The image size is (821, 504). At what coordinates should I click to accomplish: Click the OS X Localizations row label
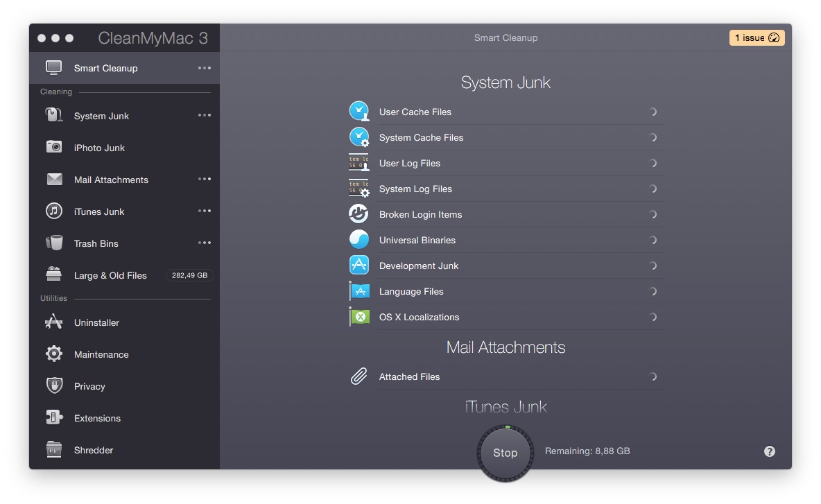click(x=419, y=317)
